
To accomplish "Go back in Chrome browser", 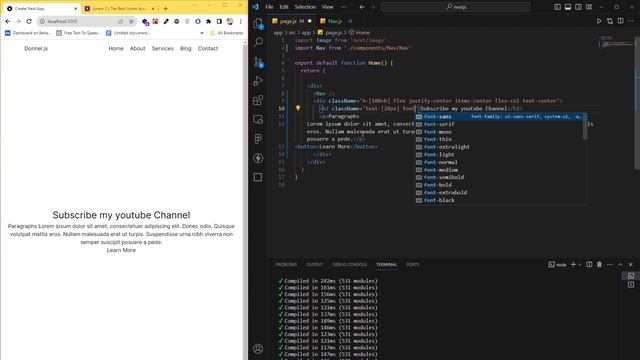I will pos(8,21).
